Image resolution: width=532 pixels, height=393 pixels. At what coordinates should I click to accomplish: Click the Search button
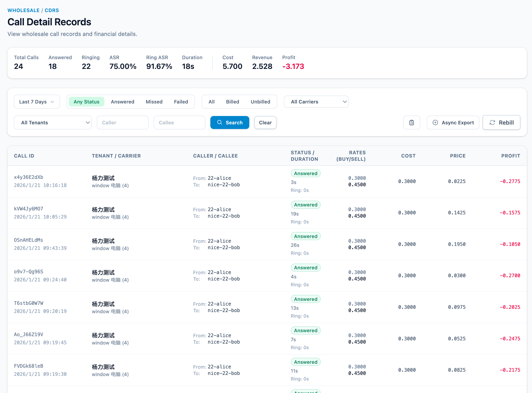point(230,122)
